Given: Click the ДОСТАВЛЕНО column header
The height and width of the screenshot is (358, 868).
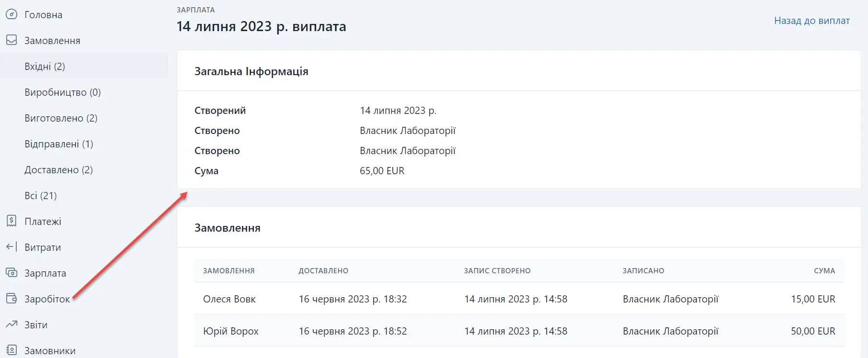Looking at the screenshot, I should point(323,271).
